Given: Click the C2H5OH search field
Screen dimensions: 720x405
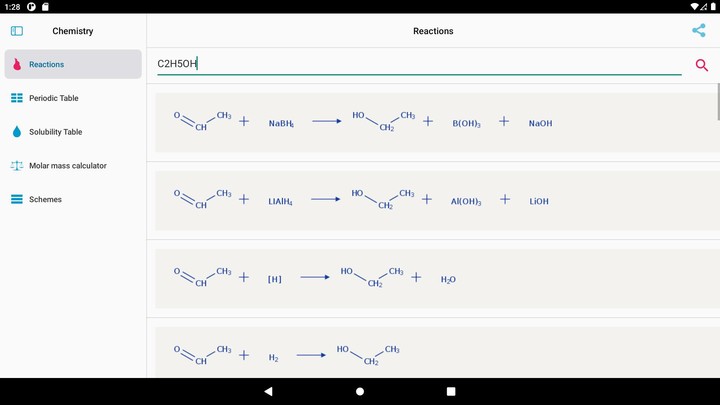Looking at the screenshot, I should point(419,64).
